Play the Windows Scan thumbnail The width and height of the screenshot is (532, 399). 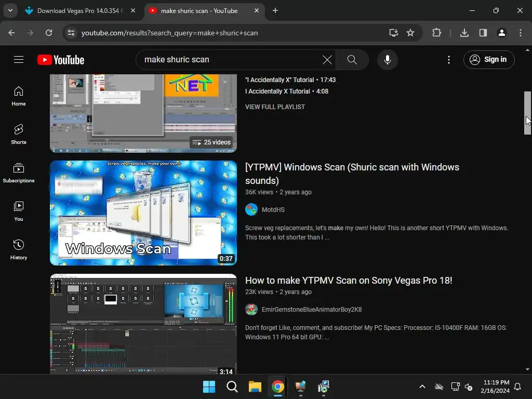[x=143, y=212]
